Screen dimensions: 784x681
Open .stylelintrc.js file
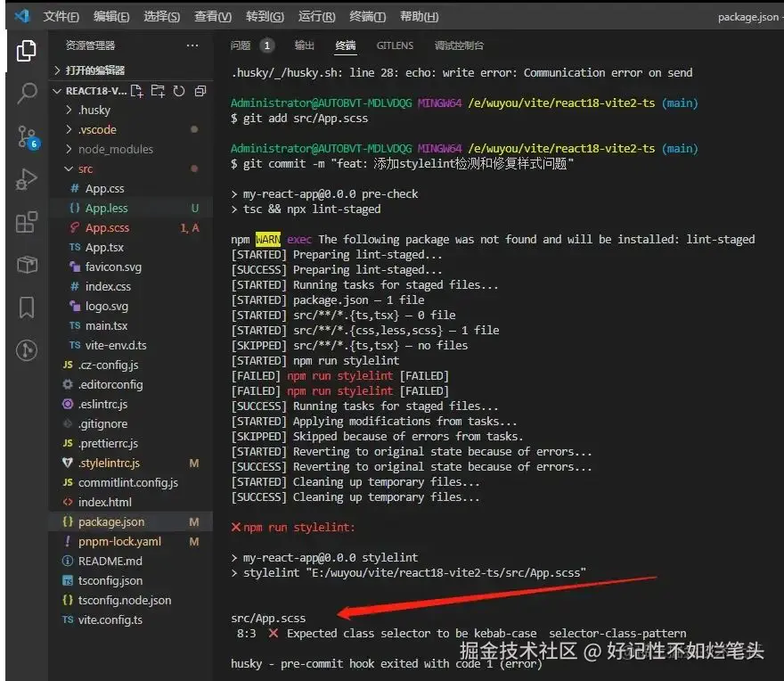(x=131, y=464)
